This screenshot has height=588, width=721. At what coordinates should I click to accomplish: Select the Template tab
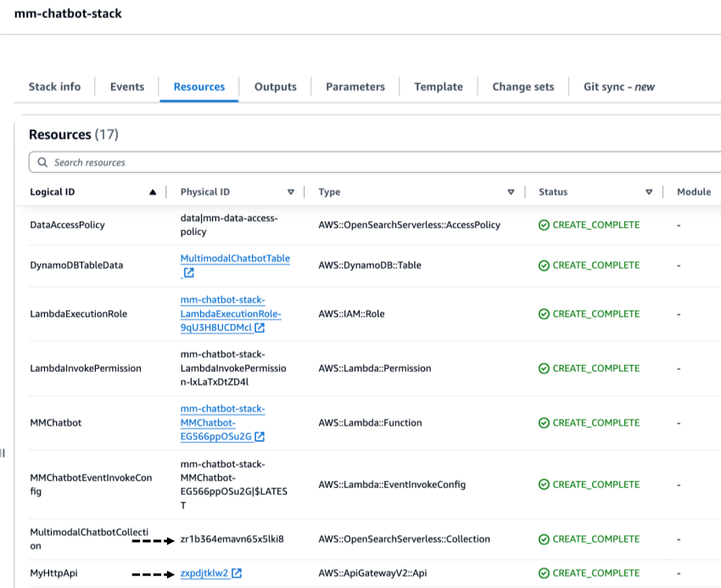tap(438, 87)
